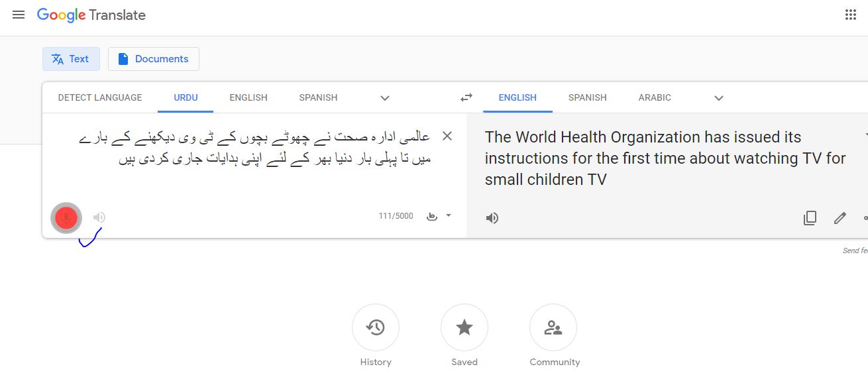The width and height of the screenshot is (868, 391).
Task: Open the Documents translation option
Action: click(153, 59)
